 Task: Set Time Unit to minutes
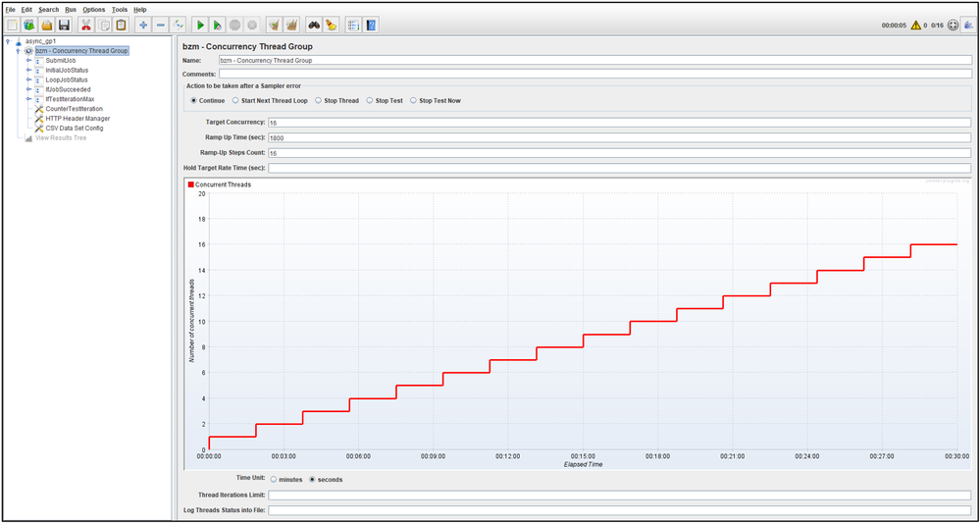pyautogui.click(x=274, y=479)
